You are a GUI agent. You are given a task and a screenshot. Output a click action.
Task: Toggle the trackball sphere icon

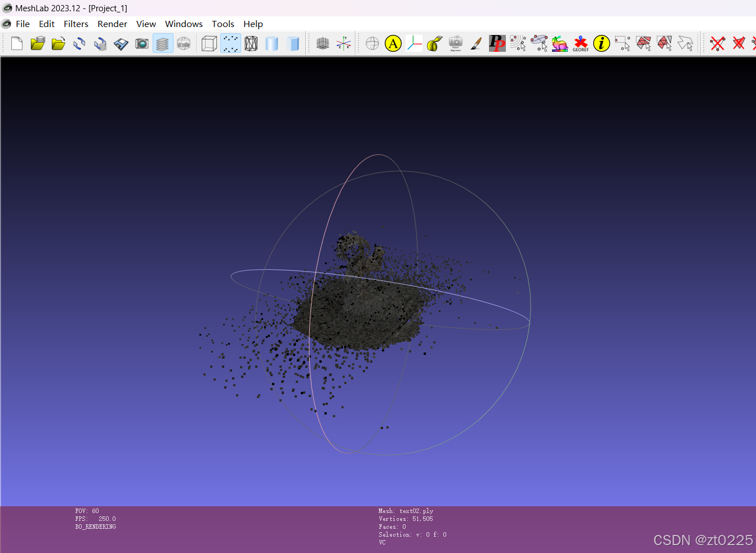(372, 43)
